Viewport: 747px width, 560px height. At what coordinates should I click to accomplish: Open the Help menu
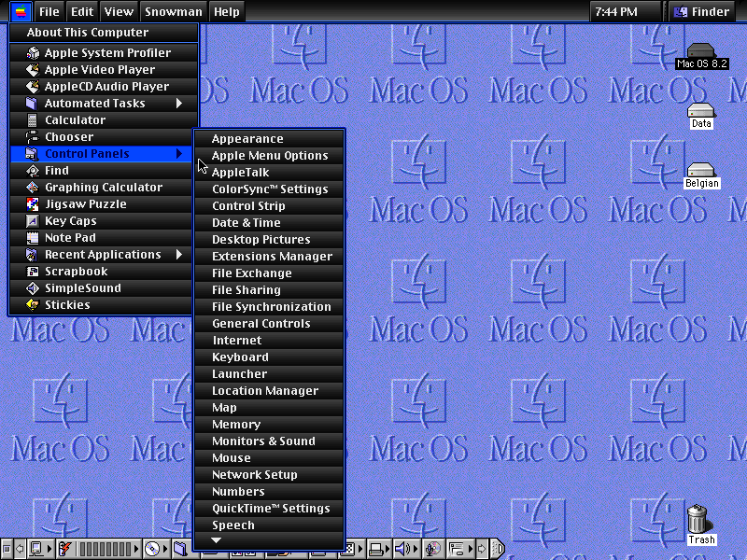point(226,11)
